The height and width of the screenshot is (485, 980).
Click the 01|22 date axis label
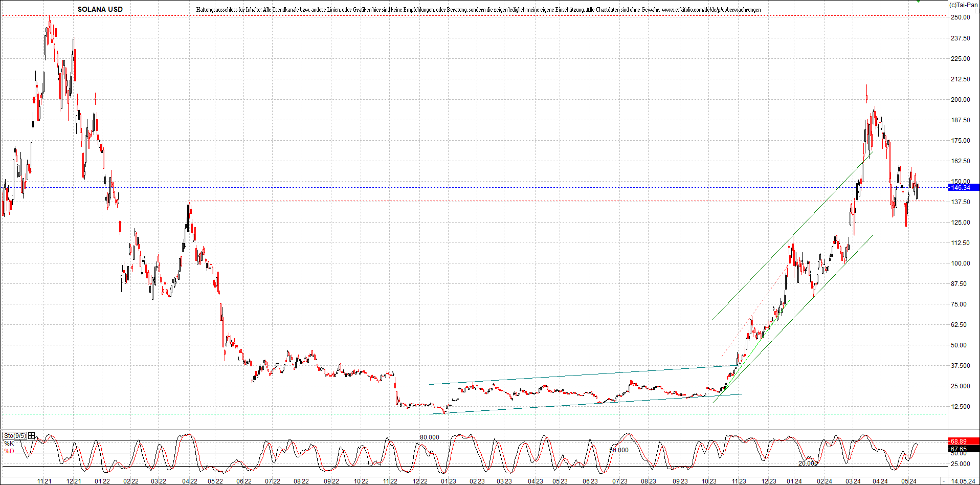pos(102,481)
